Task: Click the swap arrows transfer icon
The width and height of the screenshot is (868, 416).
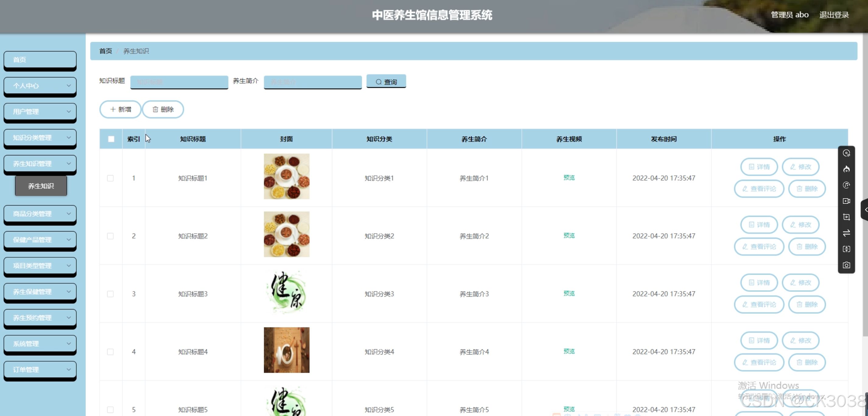Action: (846, 233)
